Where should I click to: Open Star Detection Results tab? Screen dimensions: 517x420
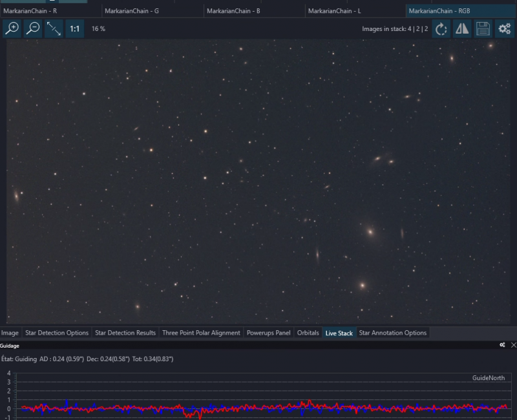click(125, 333)
